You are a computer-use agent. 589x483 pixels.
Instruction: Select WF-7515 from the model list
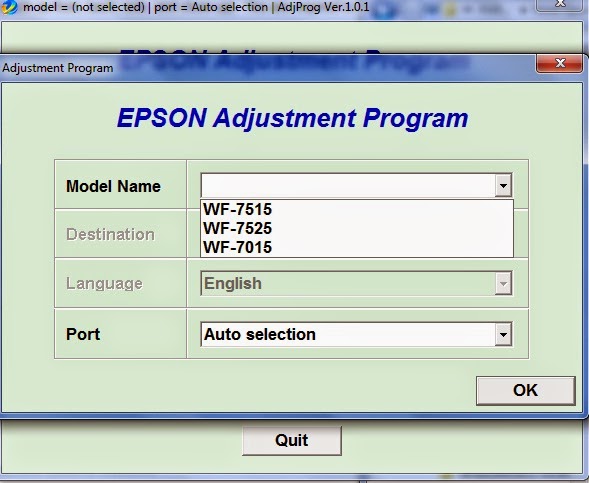(357, 210)
